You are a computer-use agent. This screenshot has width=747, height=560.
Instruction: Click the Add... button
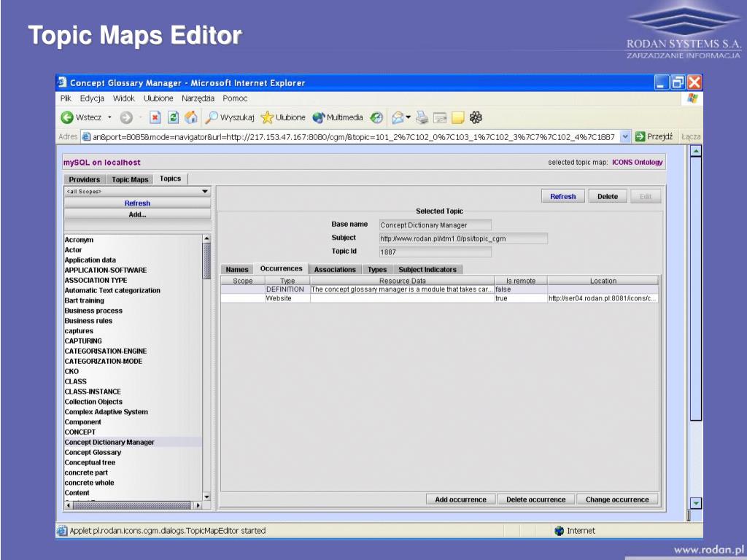[x=138, y=215]
